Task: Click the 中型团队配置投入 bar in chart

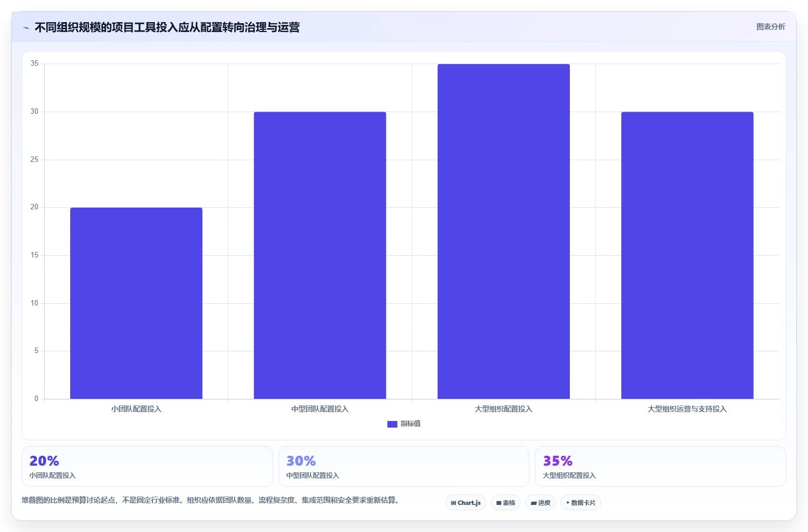Action: pyautogui.click(x=320, y=255)
